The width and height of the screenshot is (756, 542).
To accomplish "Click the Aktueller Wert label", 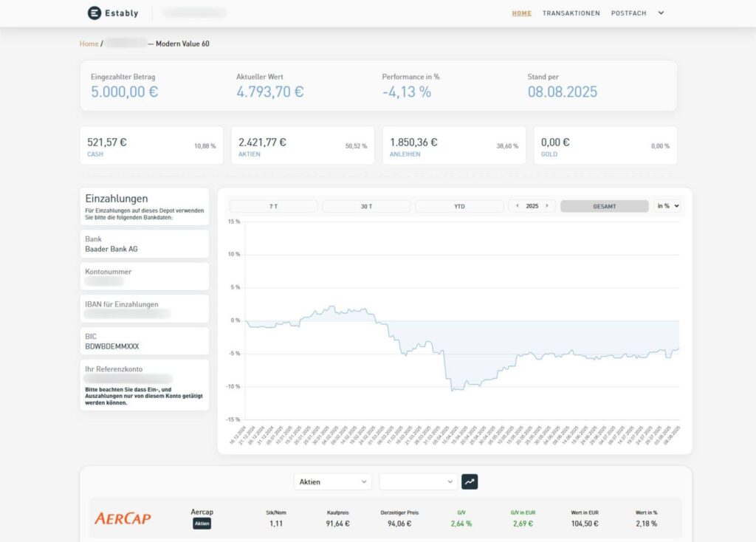I will [259, 77].
